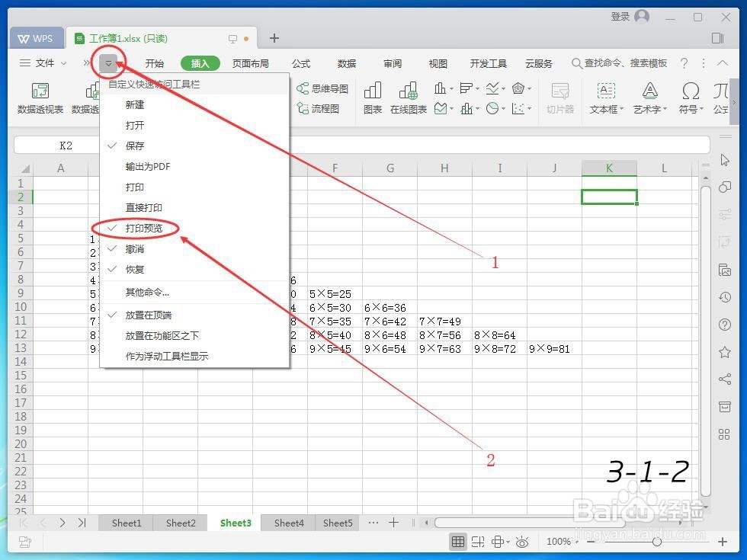Insert 艺术字 WordArt

(649, 99)
